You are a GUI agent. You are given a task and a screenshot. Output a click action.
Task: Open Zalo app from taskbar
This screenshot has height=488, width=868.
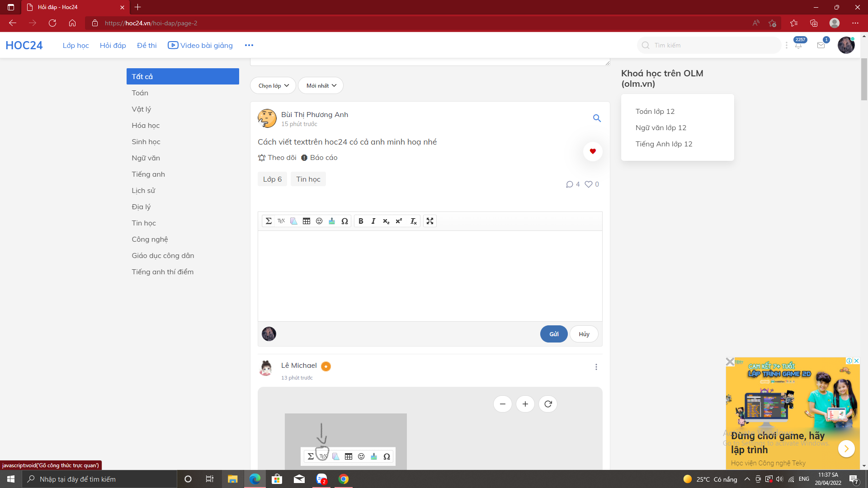321,479
